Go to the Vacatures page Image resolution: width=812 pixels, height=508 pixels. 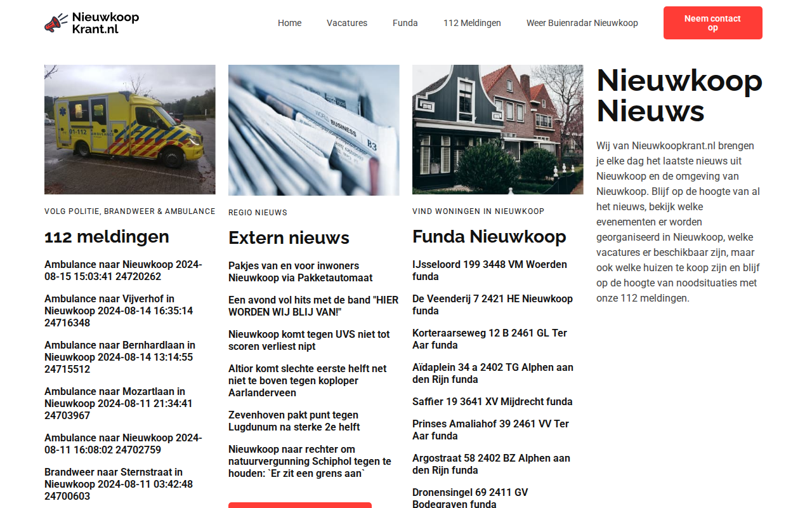pos(347,23)
